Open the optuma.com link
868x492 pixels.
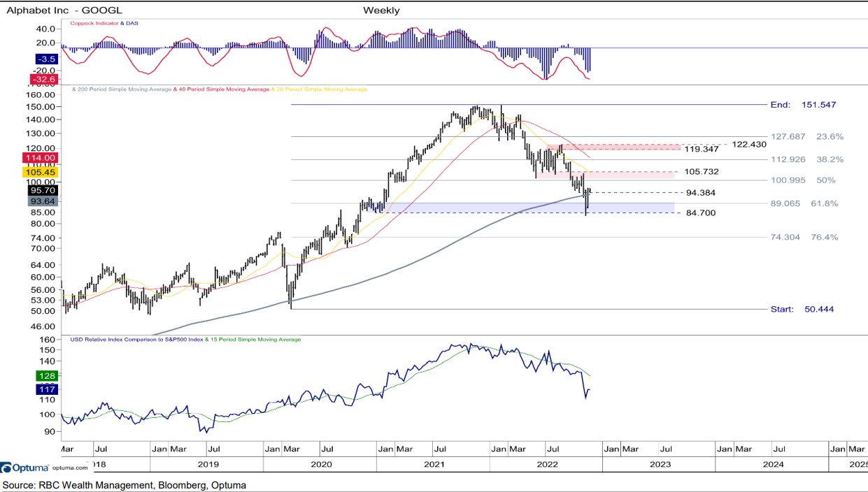click(x=70, y=468)
